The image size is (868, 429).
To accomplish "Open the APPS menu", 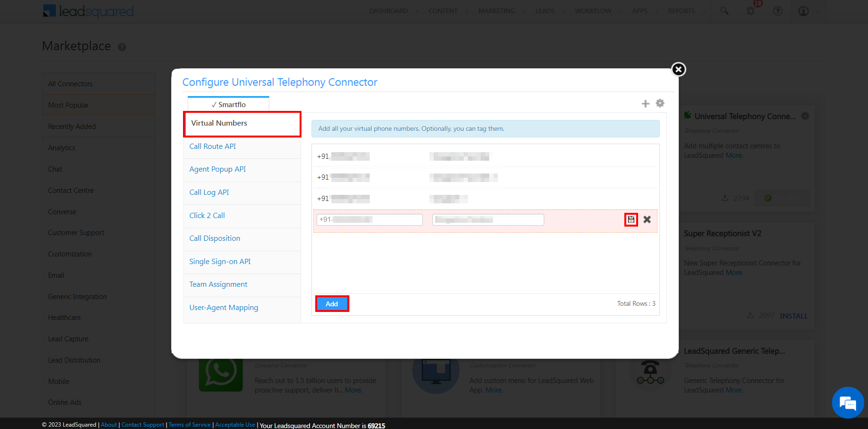I will (x=640, y=11).
